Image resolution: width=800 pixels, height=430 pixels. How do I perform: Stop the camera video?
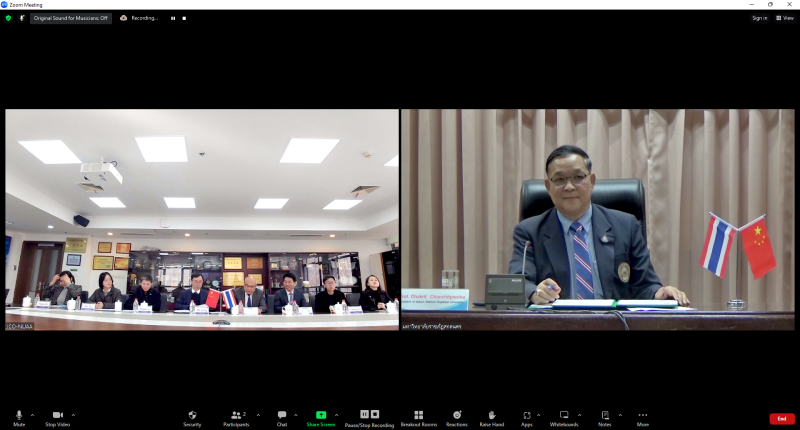coord(57,416)
